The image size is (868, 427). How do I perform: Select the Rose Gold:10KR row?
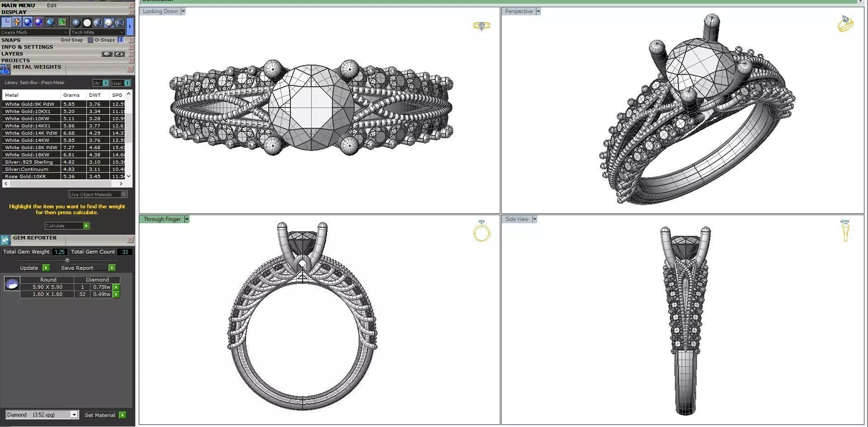pyautogui.click(x=63, y=176)
